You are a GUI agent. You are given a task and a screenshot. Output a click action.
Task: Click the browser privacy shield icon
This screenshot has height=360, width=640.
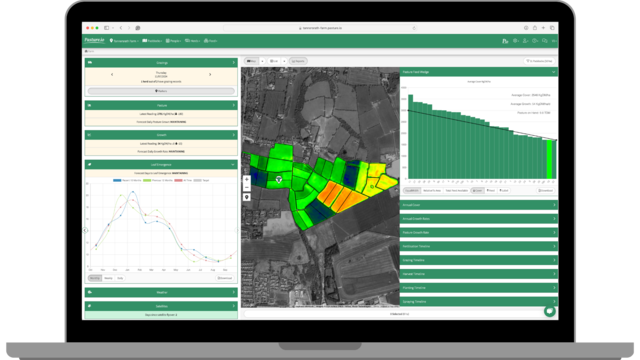point(138,28)
